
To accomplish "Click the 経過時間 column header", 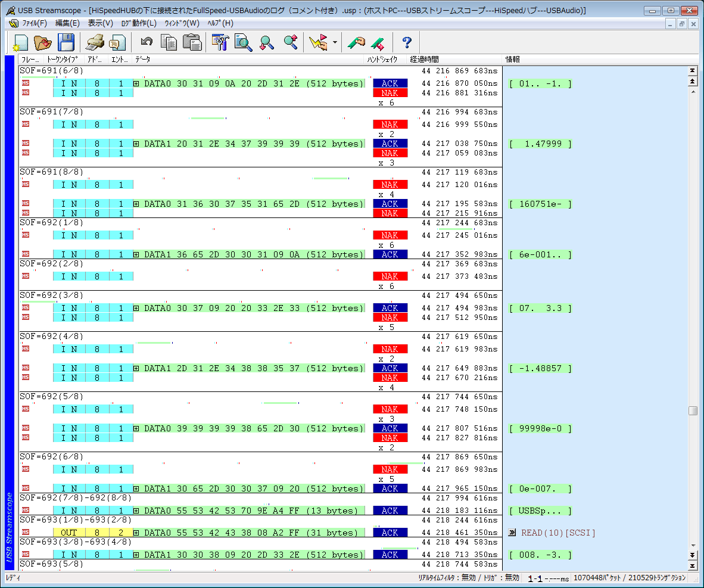I will pyautogui.click(x=454, y=60).
